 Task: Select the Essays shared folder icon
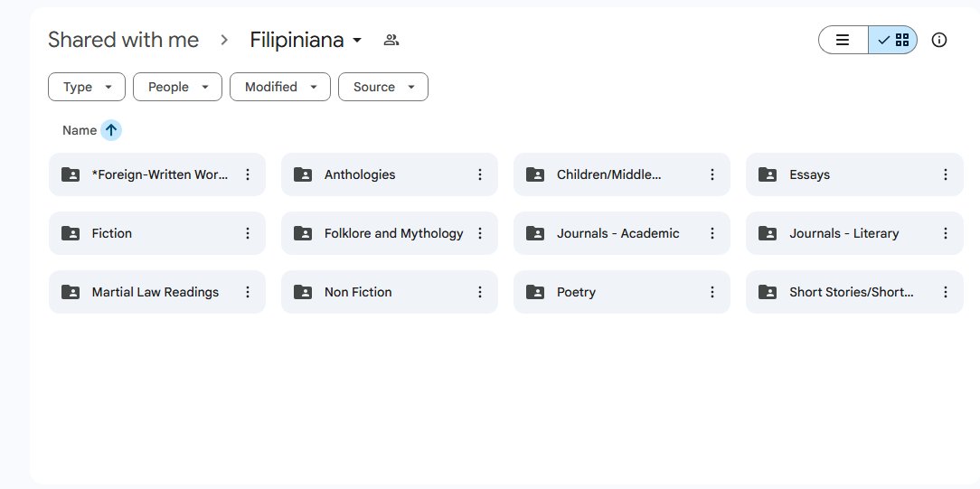click(x=768, y=174)
